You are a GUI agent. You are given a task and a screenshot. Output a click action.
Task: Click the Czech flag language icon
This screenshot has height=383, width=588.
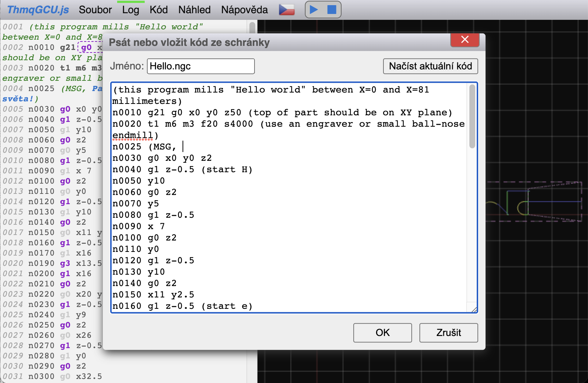click(286, 10)
